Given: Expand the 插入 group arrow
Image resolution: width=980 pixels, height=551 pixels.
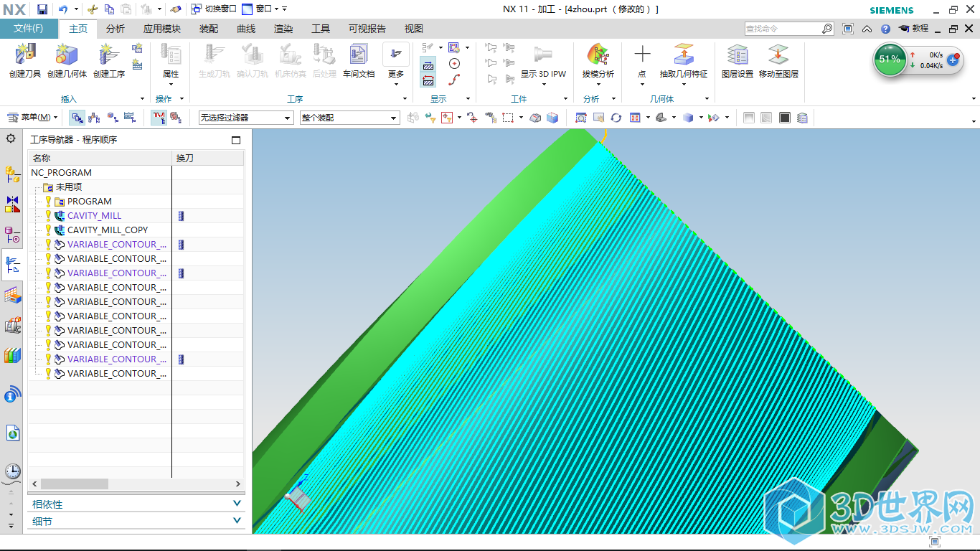Looking at the screenshot, I should (141, 99).
